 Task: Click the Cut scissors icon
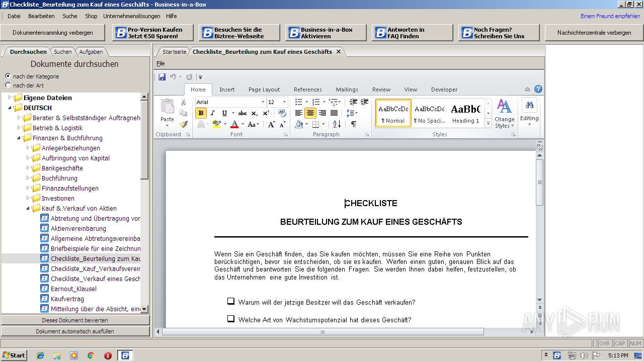click(x=184, y=102)
